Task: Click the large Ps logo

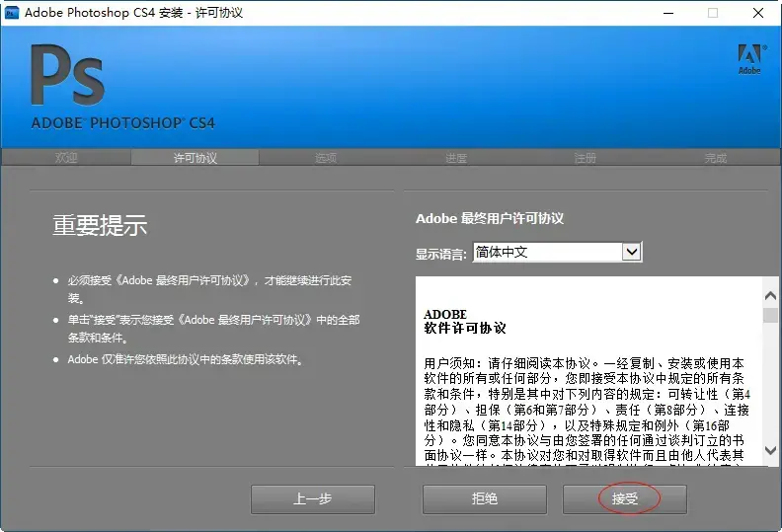Action: (x=67, y=75)
